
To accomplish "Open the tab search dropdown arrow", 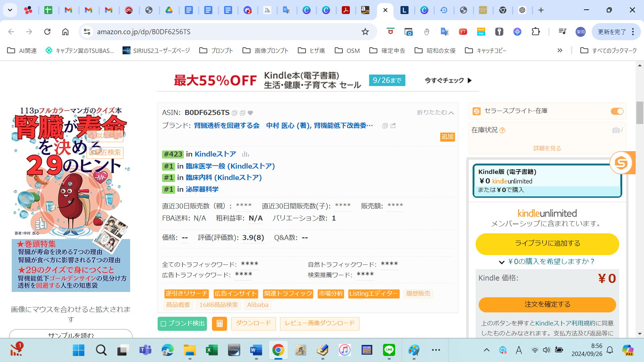I will (10, 10).
